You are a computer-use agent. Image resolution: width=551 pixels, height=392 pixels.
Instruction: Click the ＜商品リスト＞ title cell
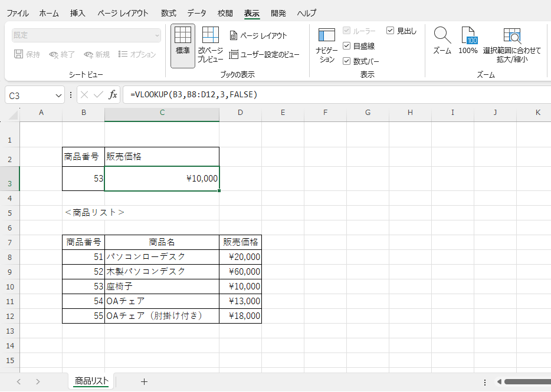[95, 213]
